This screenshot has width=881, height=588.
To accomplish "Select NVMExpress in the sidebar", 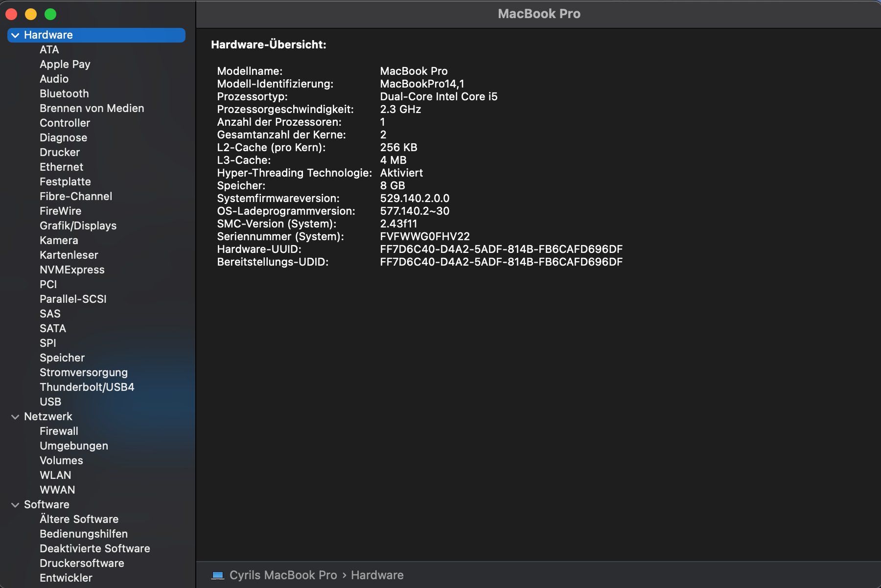I will (x=72, y=270).
